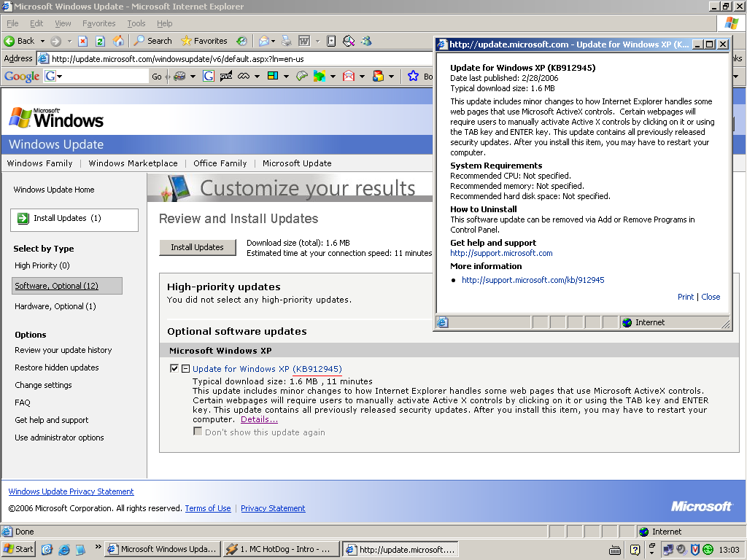This screenshot has width=747, height=560.
Task: Select Software, Optional (12) category
Action: 66,286
